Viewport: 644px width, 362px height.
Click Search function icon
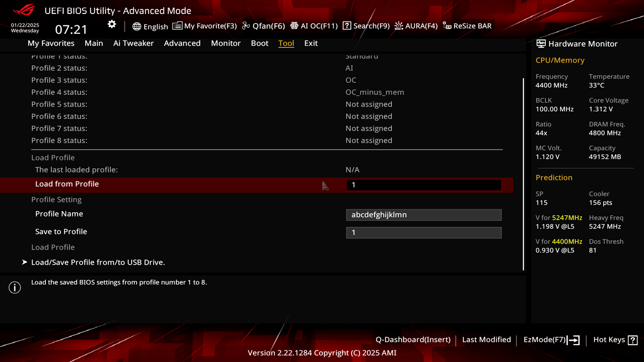(346, 25)
